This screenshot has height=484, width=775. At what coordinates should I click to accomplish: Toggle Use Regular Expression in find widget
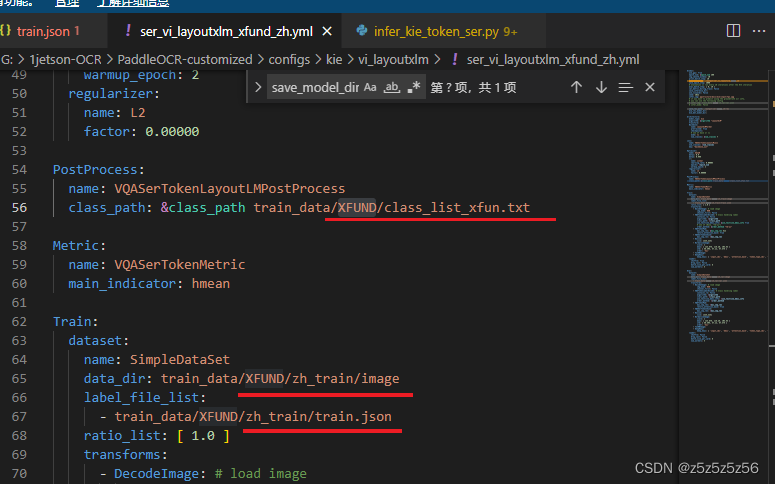point(414,88)
